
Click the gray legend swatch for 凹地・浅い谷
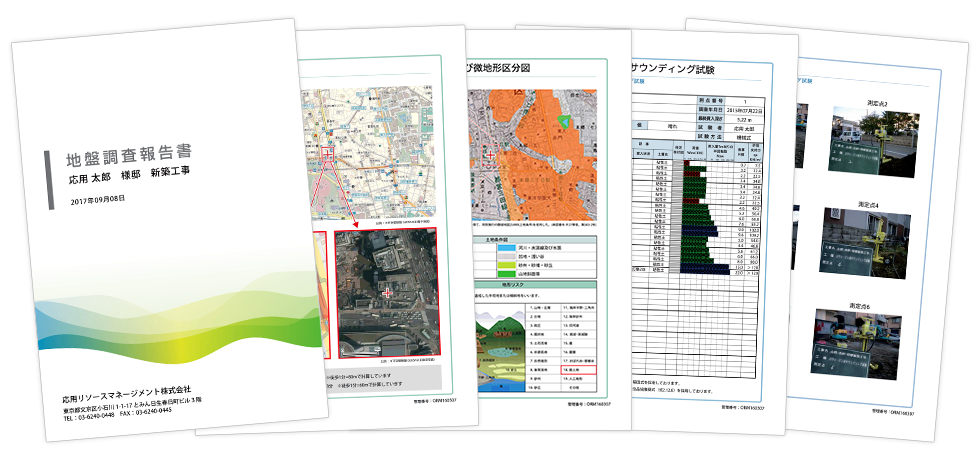[x=508, y=256]
